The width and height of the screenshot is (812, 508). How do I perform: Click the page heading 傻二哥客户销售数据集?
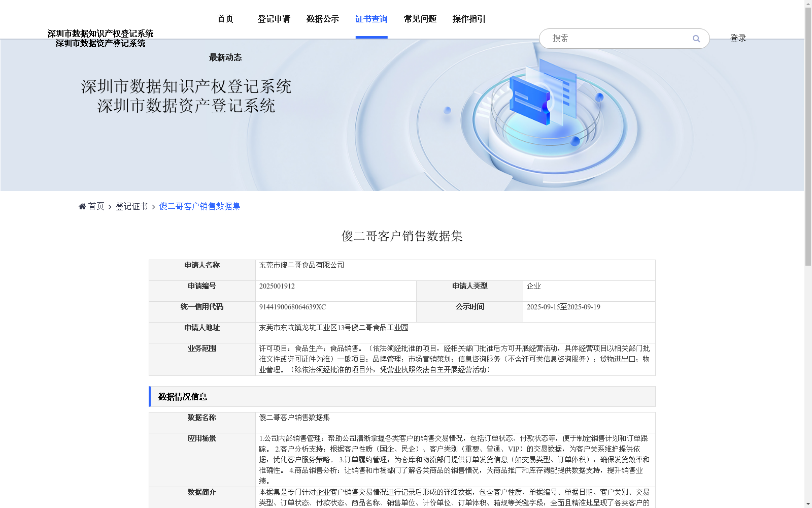click(402, 236)
